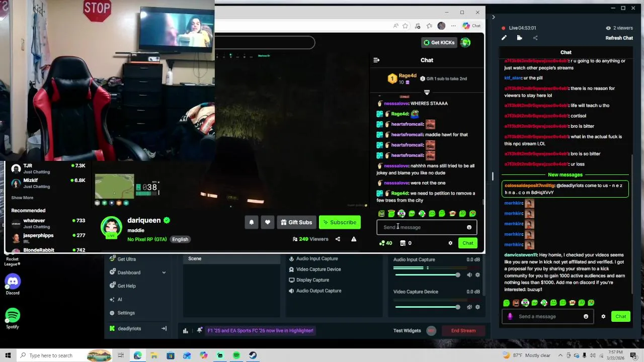Viewport: 644px width, 362px height.
Task: Click Send a message field in Streamlabs chat
Action: click(x=548, y=317)
